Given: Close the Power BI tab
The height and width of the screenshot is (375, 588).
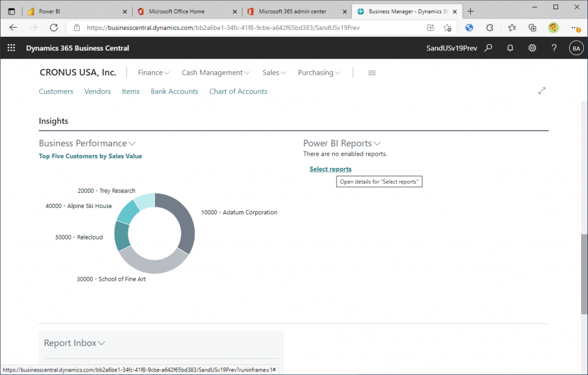Looking at the screenshot, I should 125,11.
